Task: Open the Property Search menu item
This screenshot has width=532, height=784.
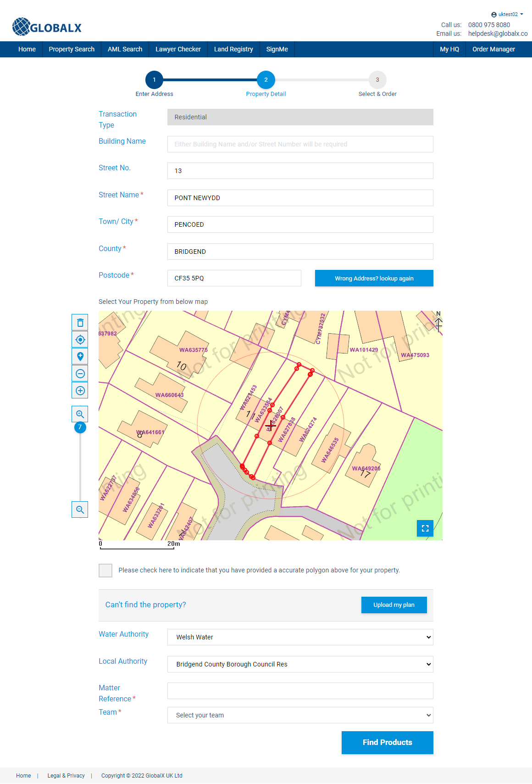Action: (x=72, y=49)
